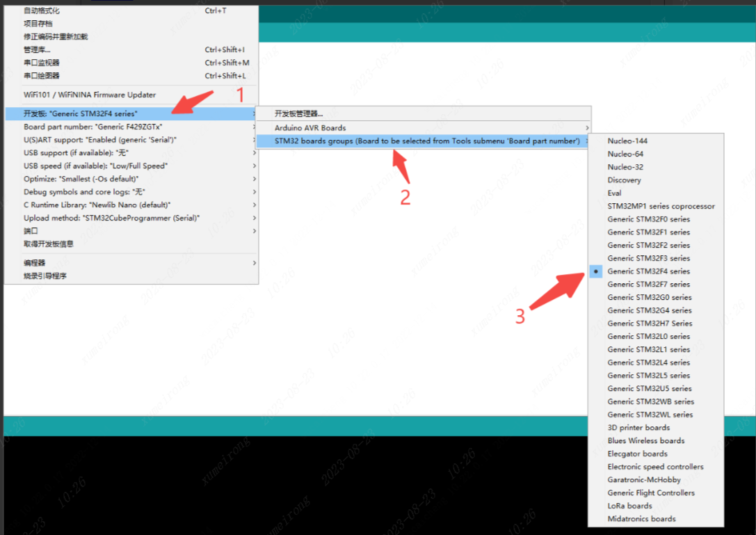Open 开发板管理器... boards manager

pos(424,113)
